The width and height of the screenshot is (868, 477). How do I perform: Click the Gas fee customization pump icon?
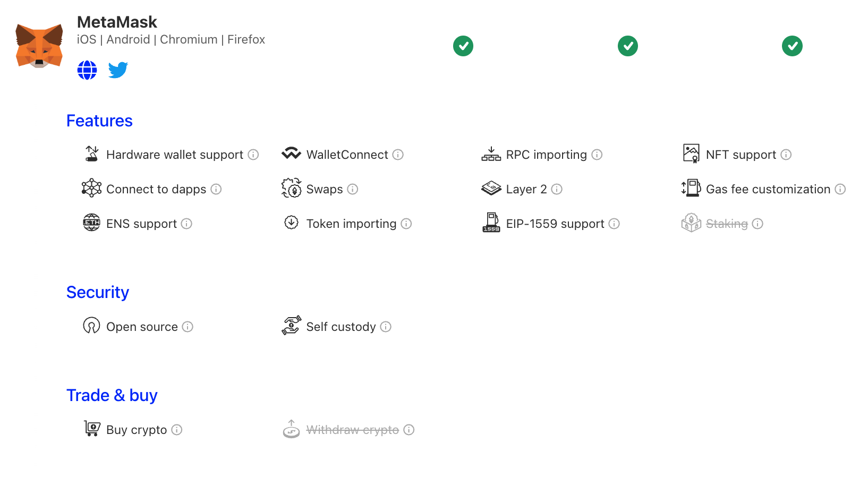click(x=691, y=188)
